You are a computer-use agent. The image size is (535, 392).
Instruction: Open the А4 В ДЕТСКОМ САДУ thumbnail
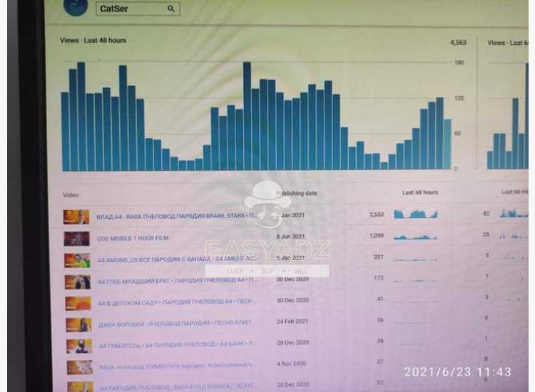[78, 303]
